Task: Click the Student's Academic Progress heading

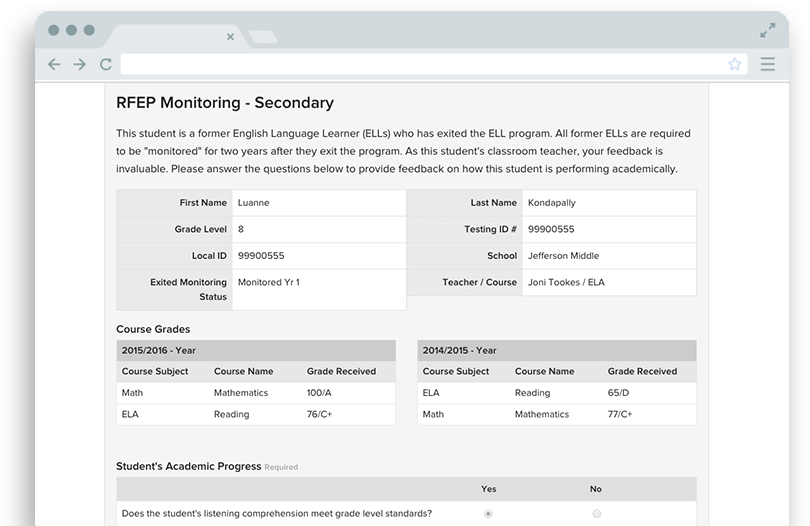Action: (x=189, y=466)
